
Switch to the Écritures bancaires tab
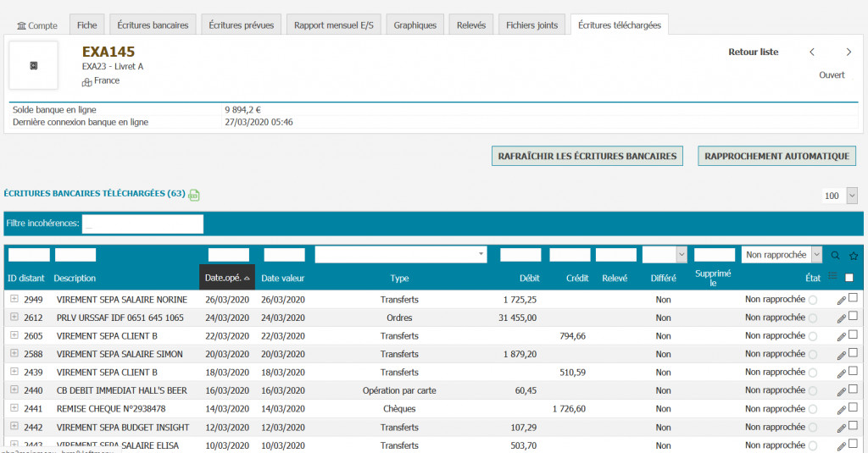(x=153, y=25)
